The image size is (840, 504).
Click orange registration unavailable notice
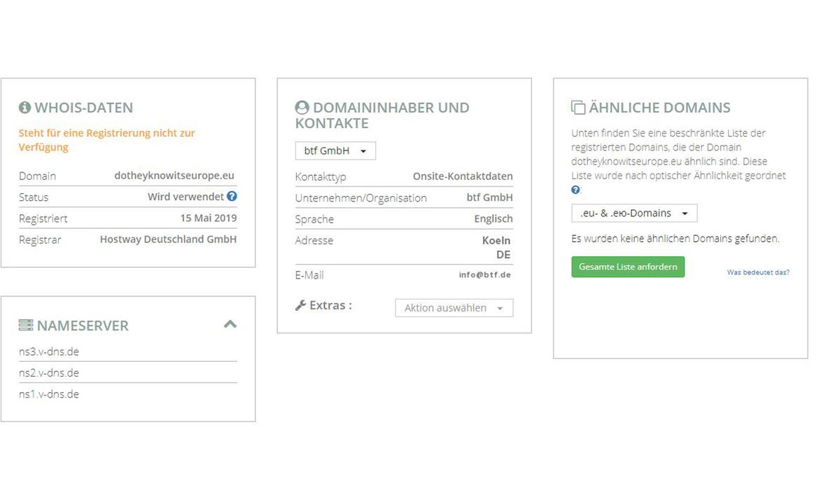(107, 140)
